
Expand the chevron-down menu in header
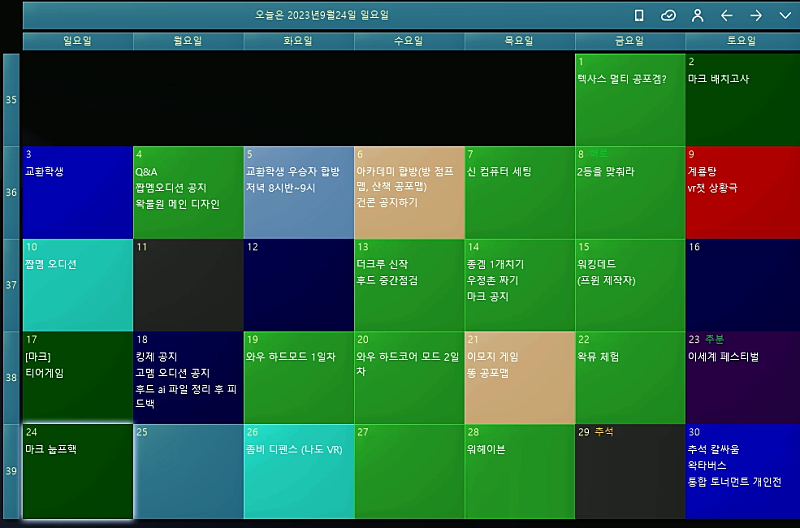[x=785, y=16]
